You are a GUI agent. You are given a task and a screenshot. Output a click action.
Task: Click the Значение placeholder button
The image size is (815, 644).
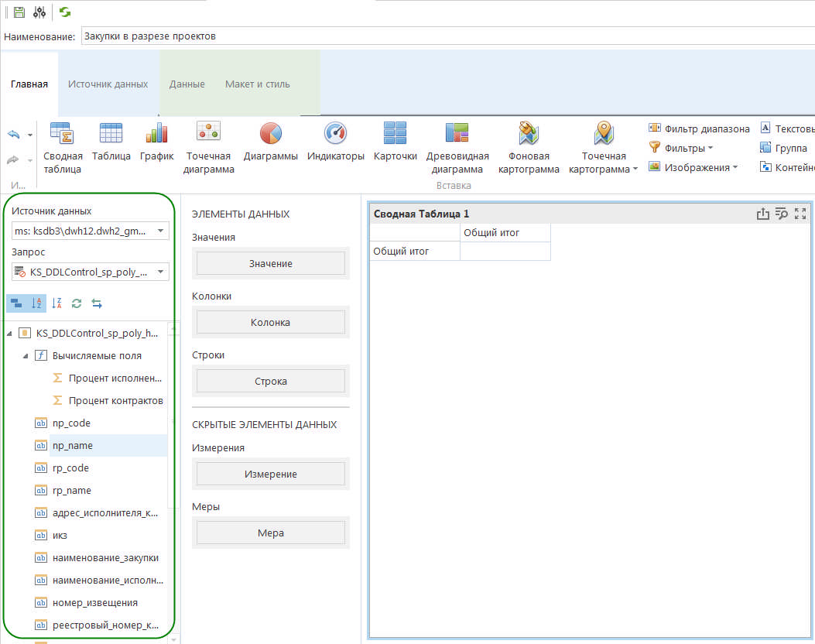[x=270, y=264]
